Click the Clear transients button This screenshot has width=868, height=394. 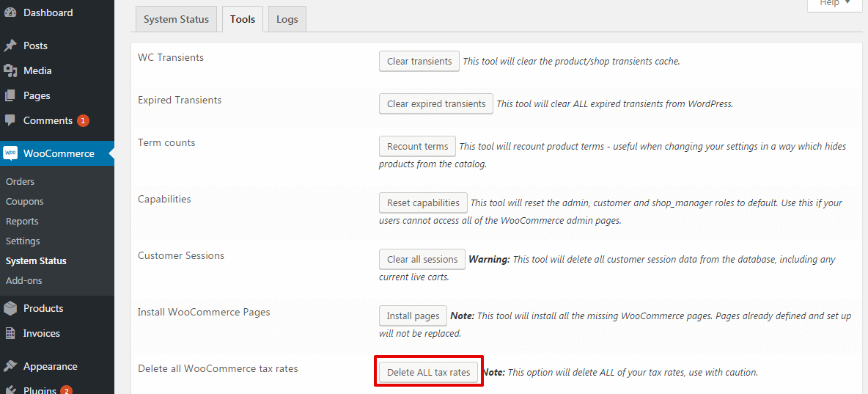point(419,61)
